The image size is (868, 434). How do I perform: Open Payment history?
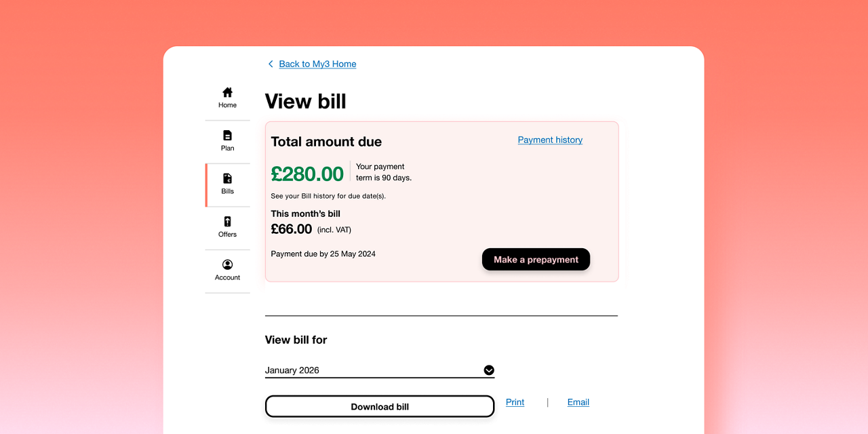pyautogui.click(x=549, y=140)
